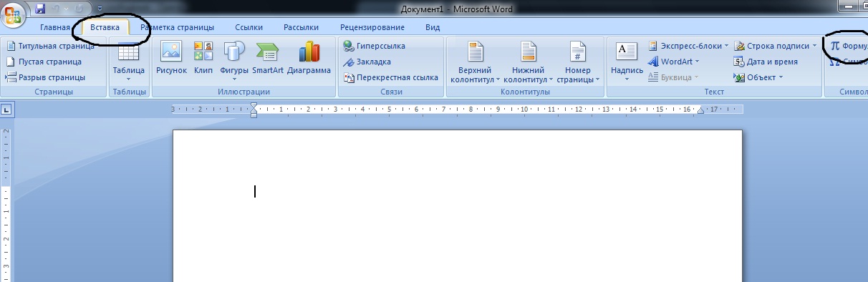The image size is (868, 282).
Task: Click the Номер страницы page number icon
Action: [578, 52]
